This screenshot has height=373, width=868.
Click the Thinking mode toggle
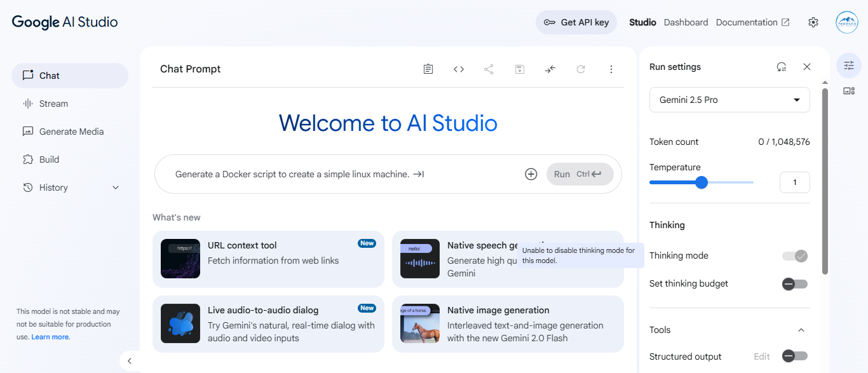pyautogui.click(x=794, y=256)
